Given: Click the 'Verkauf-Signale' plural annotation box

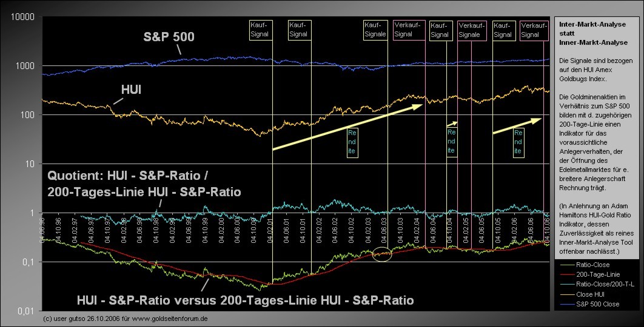Looking at the screenshot, I should pos(472,30).
